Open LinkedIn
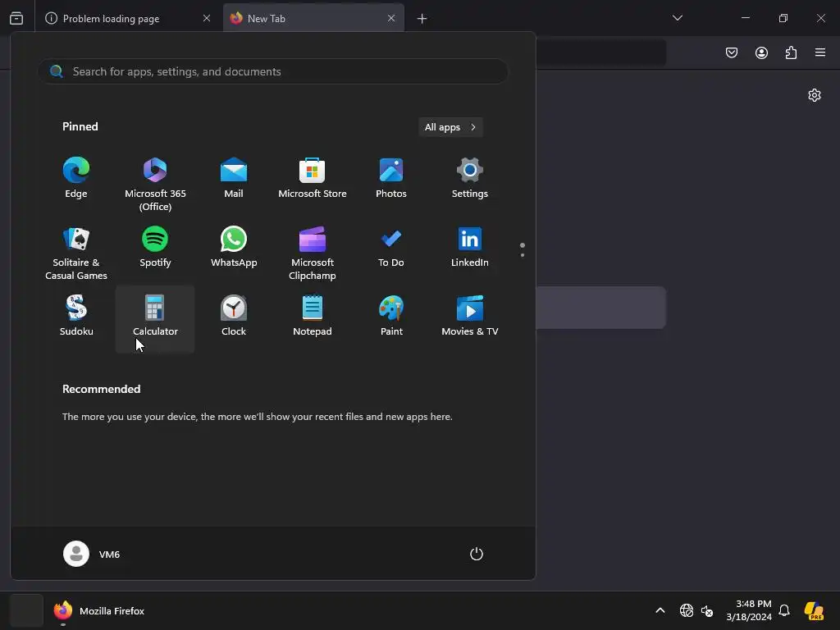Screen dimensions: 840x630 (470, 247)
